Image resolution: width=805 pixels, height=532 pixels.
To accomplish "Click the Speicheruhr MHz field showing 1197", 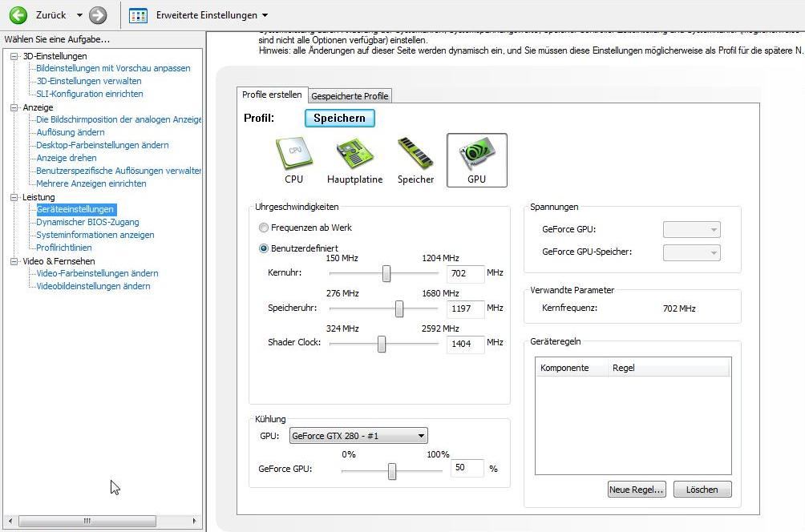I will click(x=466, y=308).
